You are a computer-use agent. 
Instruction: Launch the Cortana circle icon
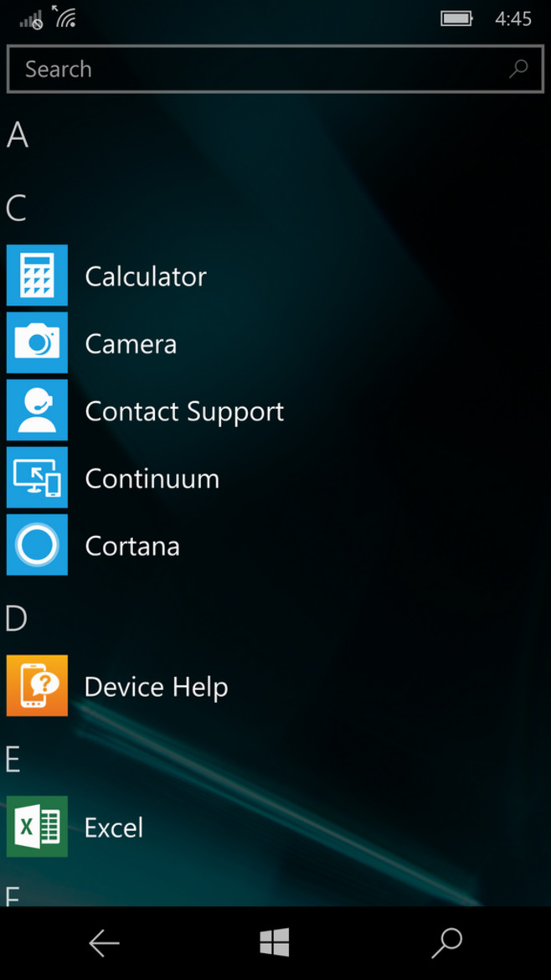coord(37,545)
